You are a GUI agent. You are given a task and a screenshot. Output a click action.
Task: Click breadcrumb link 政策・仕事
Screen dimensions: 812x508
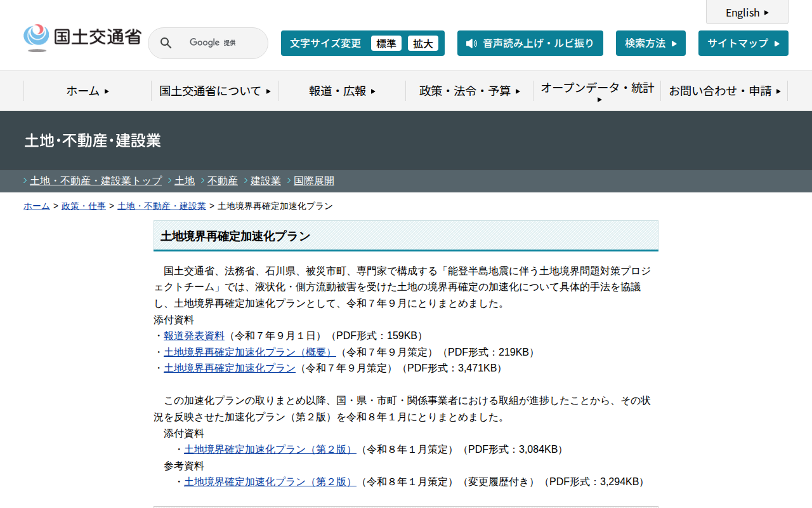84,206
